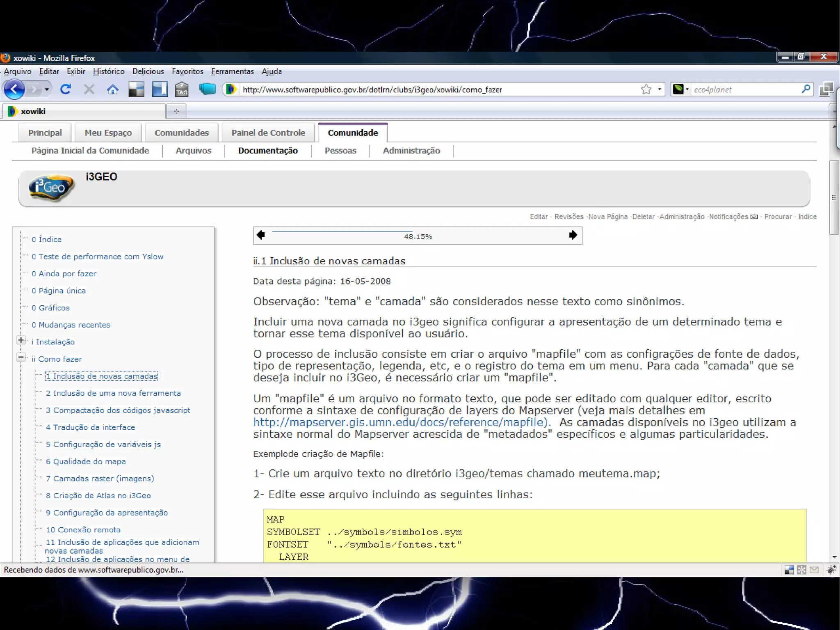Open the back-history dropdown arrow

click(x=47, y=89)
